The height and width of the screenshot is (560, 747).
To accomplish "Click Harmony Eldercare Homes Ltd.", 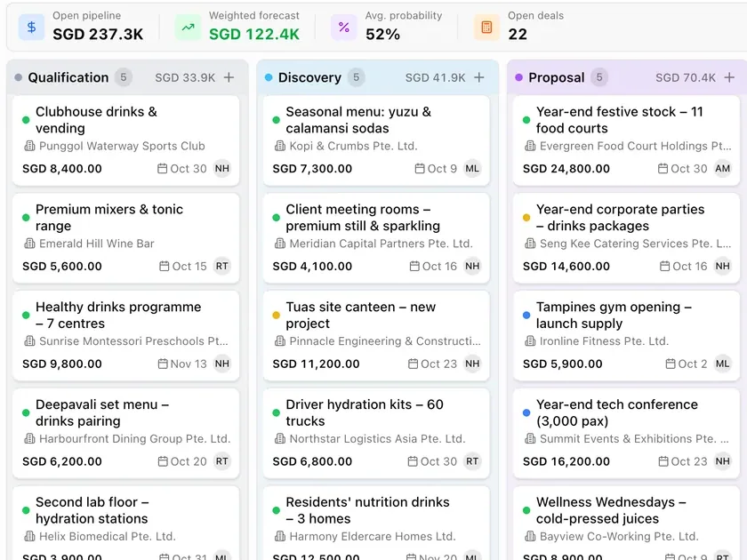I will (373, 536).
